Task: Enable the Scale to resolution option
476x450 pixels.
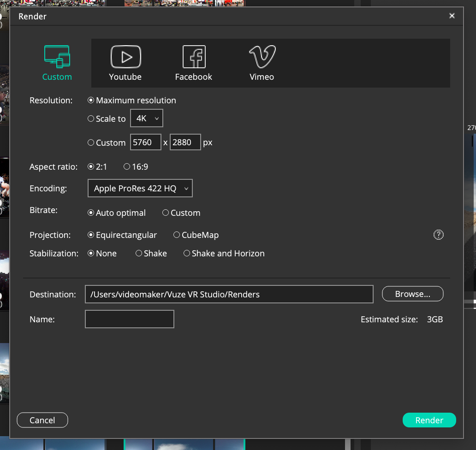Action: 91,118
